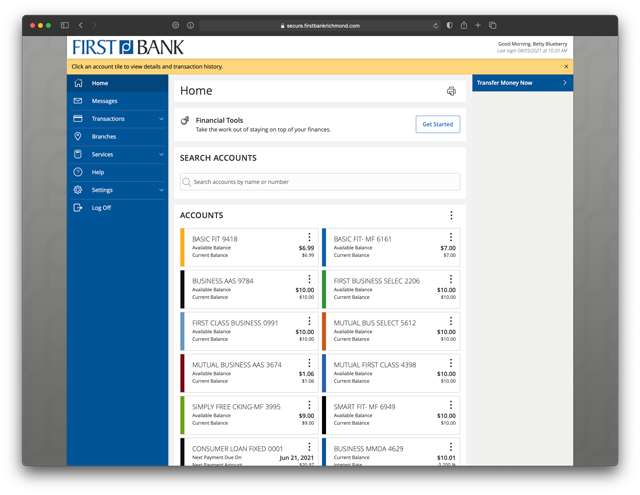Click Transfer Money Now button
This screenshot has height=495, width=640.
point(522,83)
